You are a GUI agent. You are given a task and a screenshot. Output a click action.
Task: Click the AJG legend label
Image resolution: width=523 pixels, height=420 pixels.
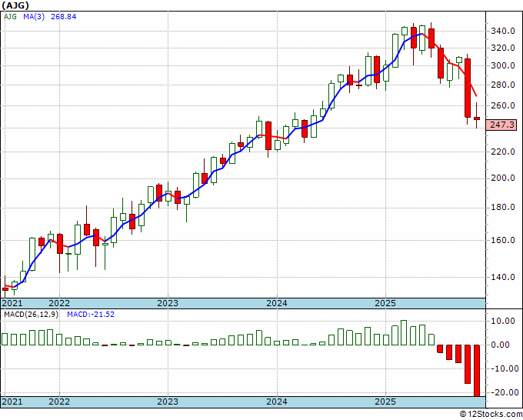click(10, 17)
